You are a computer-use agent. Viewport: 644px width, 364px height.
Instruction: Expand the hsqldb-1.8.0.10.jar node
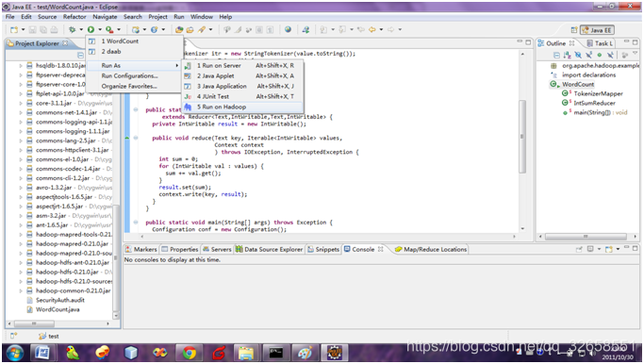21,65
